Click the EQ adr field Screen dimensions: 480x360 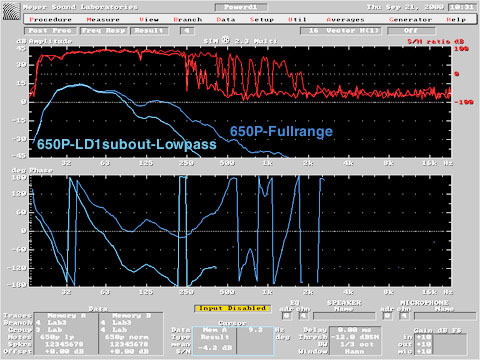pos(286,315)
